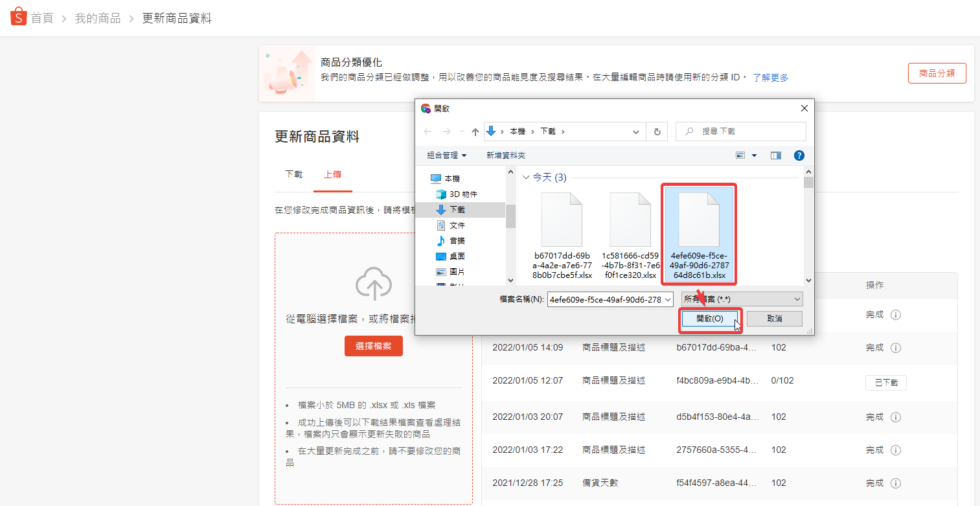Click the Shopee logo icon
This screenshot has height=506, width=980.
18,17
